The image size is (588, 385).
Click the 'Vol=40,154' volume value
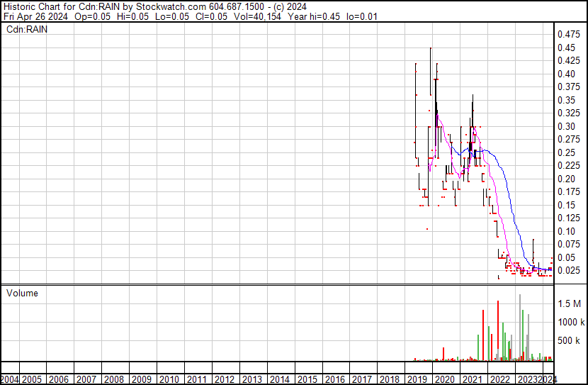[257, 16]
